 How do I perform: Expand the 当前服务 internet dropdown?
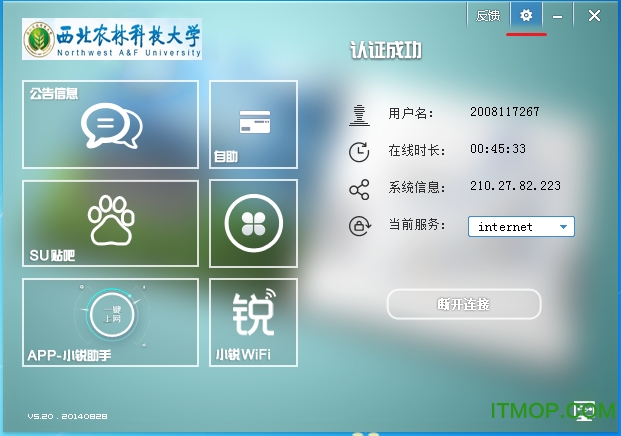[x=520, y=227]
